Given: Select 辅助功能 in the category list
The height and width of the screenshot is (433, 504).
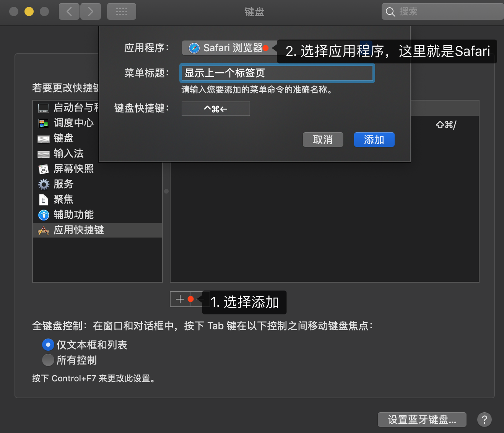Looking at the screenshot, I should pyautogui.click(x=98, y=215).
